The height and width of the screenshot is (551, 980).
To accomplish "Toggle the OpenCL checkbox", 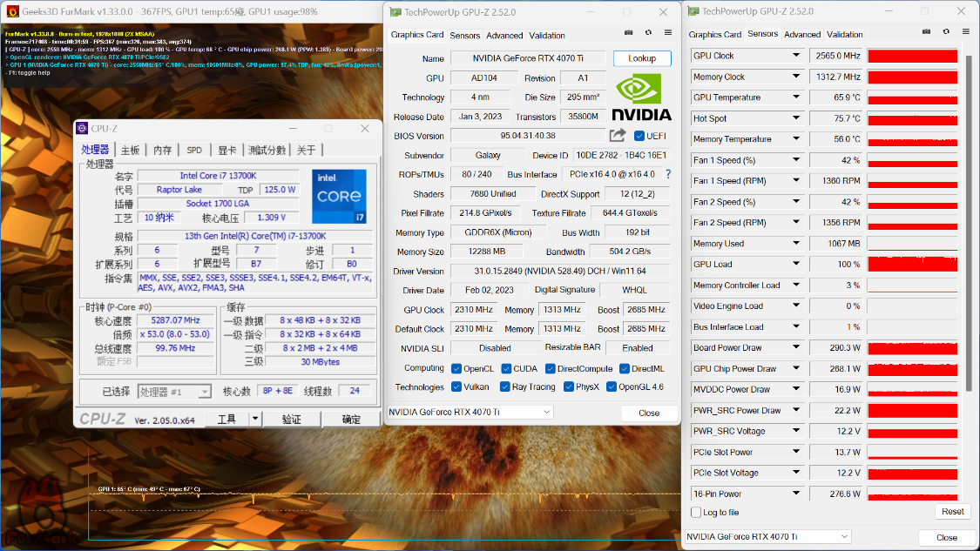I will point(456,368).
